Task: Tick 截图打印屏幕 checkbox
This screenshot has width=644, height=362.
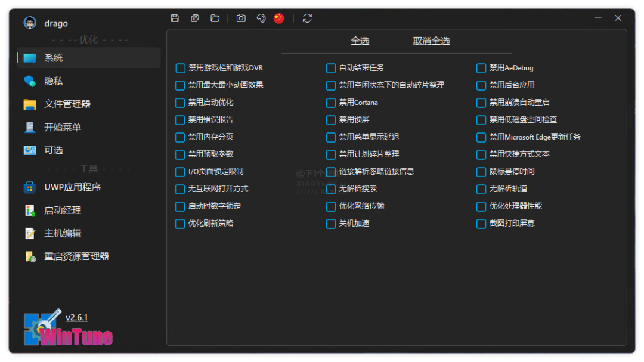Action: coord(481,224)
